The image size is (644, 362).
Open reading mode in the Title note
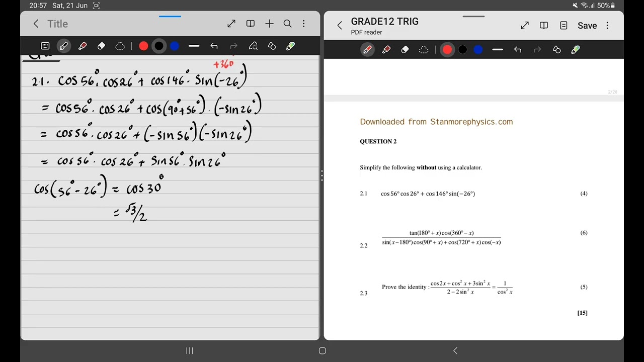(251, 24)
